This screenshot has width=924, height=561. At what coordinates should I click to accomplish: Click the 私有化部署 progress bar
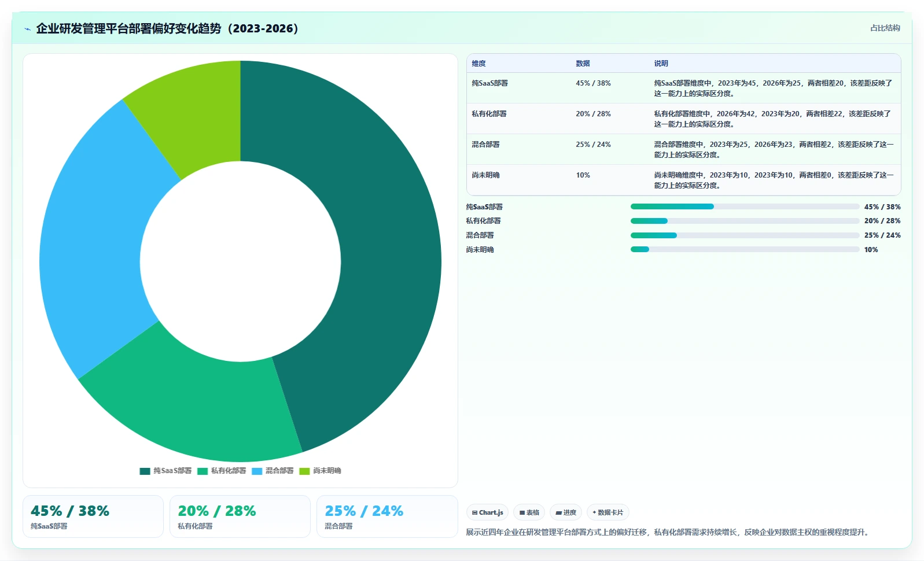coord(745,221)
